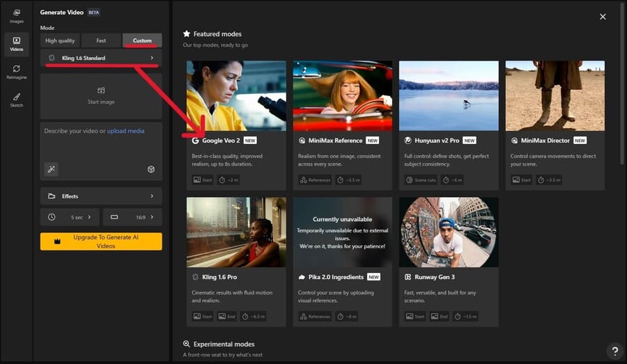Viewport: 627px width, 364px height.
Task: Select the Custom mode
Action: point(142,40)
